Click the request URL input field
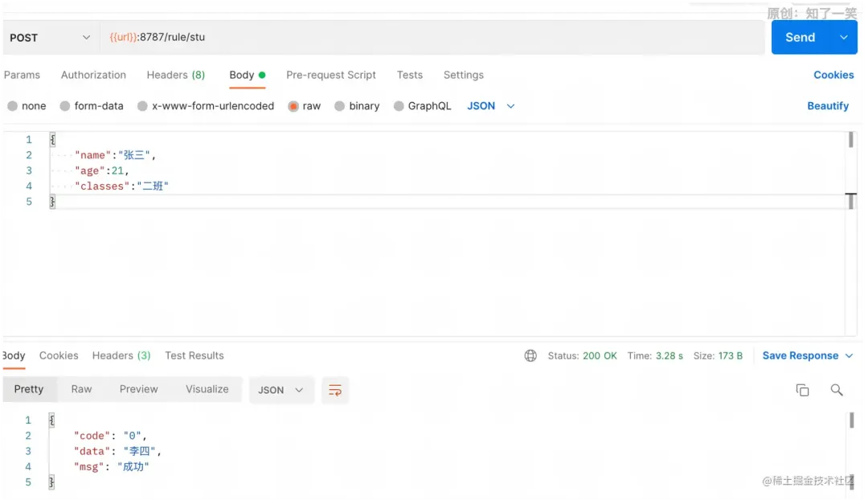The height and width of the screenshot is (500, 868). tap(432, 38)
